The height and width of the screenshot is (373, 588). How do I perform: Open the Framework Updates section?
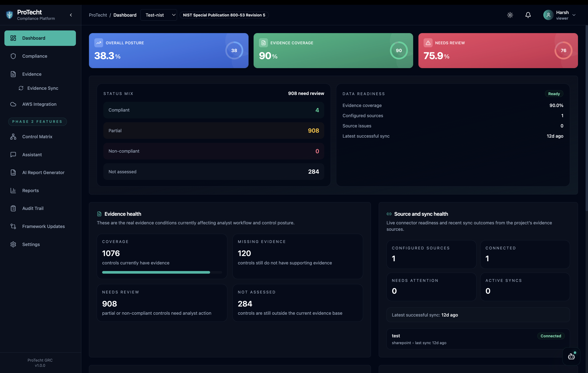click(x=43, y=226)
